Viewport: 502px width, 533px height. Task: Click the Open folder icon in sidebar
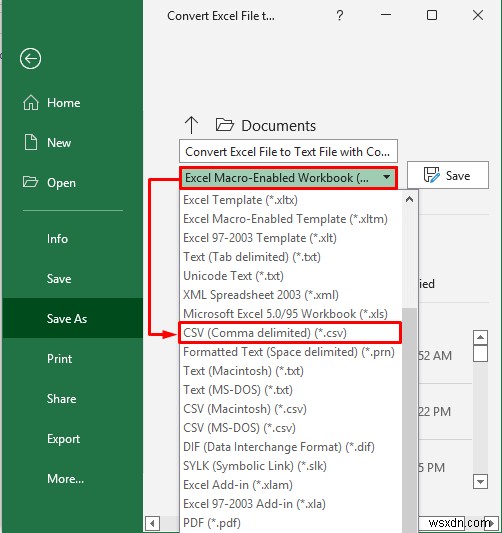click(x=30, y=182)
